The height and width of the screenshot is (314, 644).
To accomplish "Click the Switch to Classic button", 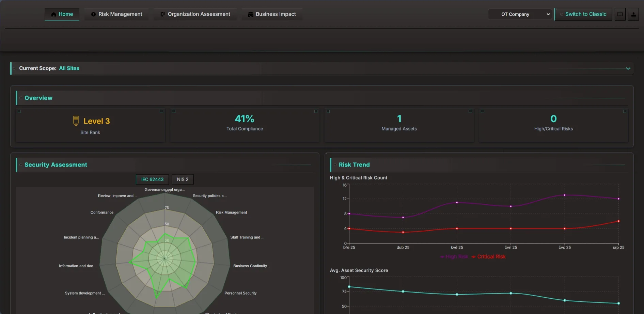I will pos(583,14).
